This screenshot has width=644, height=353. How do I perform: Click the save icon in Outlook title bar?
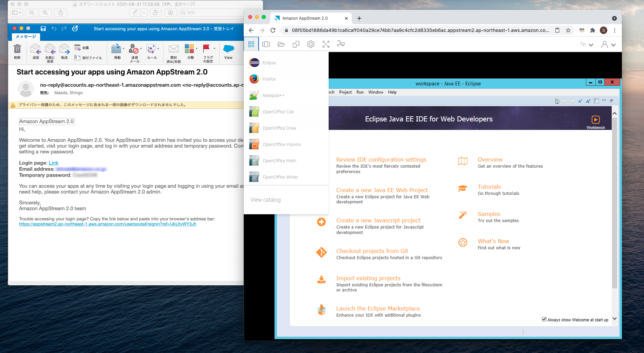click(43, 29)
